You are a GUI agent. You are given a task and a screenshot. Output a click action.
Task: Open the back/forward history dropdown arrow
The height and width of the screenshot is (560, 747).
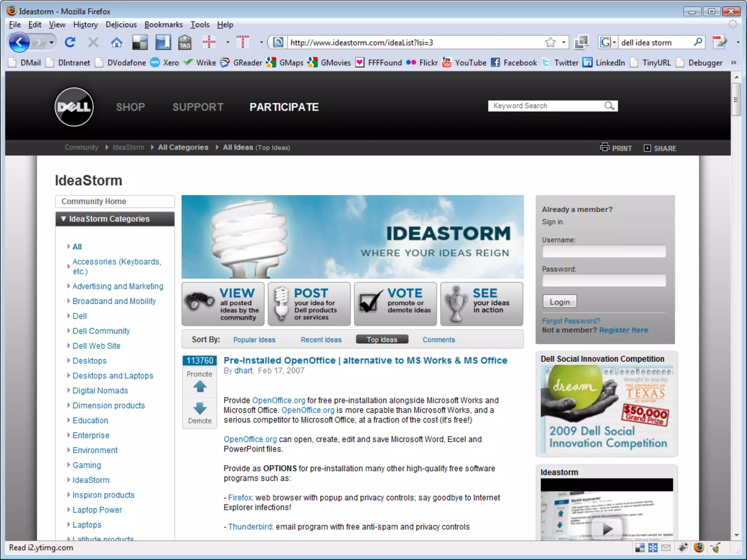(x=51, y=43)
